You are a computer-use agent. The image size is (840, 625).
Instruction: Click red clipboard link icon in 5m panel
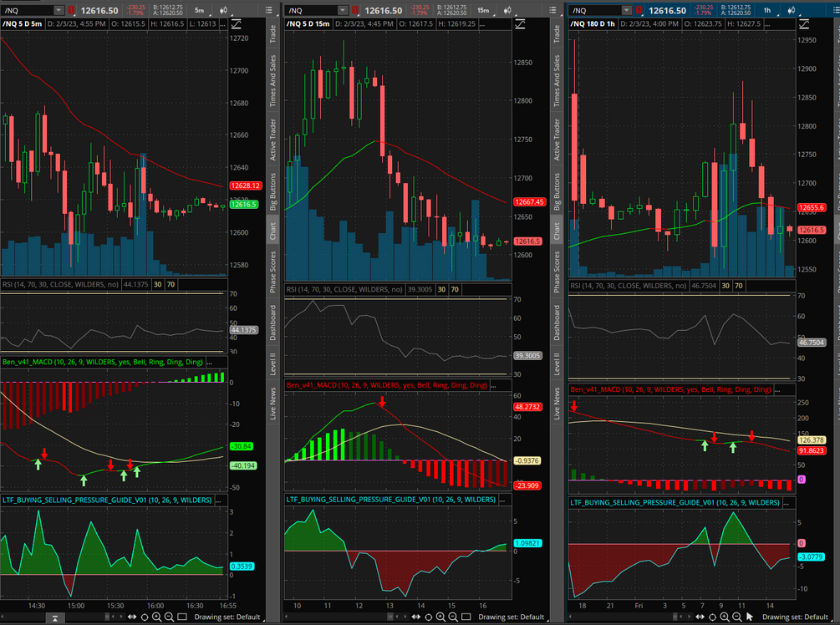[71, 10]
